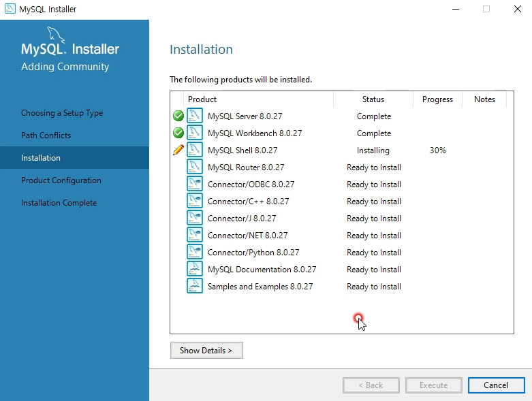The image size is (532, 401).
Task: Minimize the MySQL Installer window
Action: [x=456, y=9]
